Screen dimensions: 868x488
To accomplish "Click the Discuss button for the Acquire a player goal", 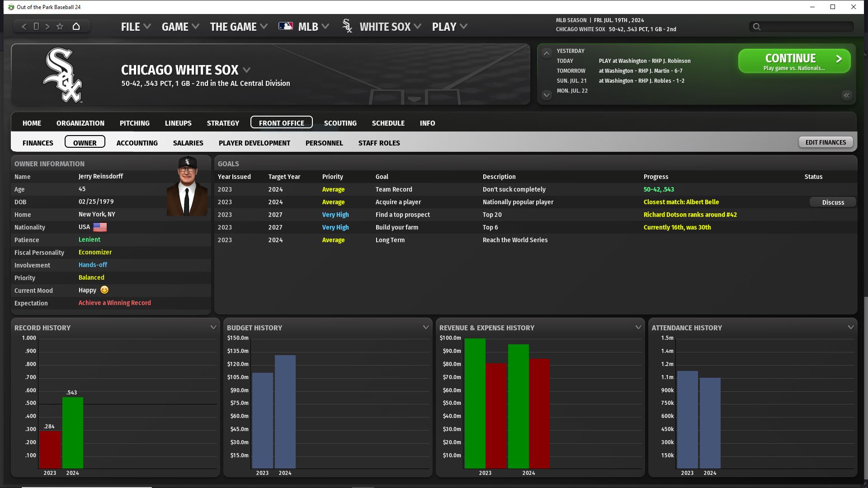I will (x=833, y=202).
